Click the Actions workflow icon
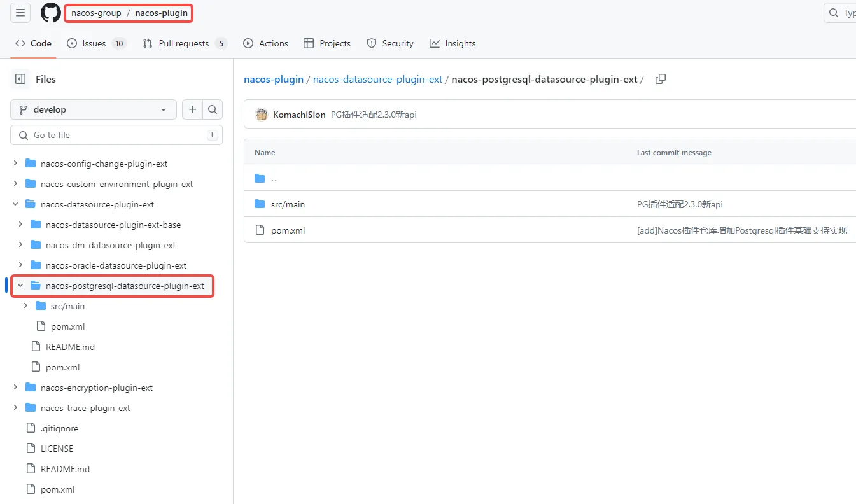 coord(248,43)
